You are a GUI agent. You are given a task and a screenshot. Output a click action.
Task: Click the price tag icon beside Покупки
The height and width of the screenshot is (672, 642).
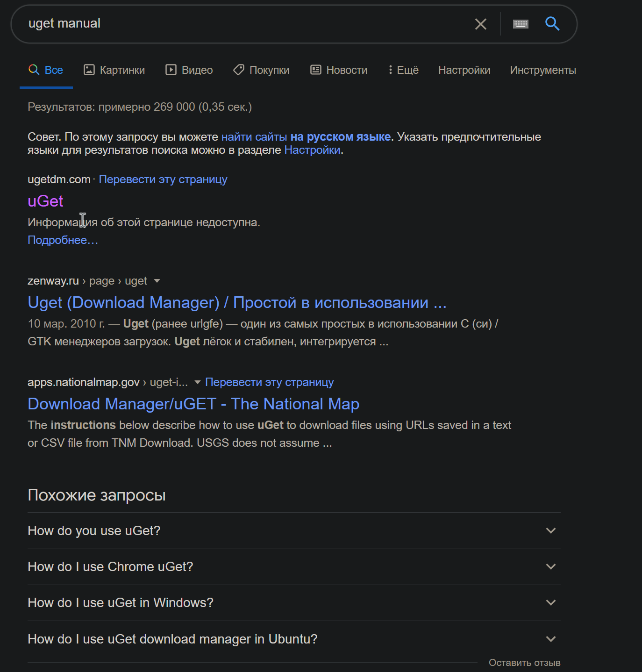[239, 70]
